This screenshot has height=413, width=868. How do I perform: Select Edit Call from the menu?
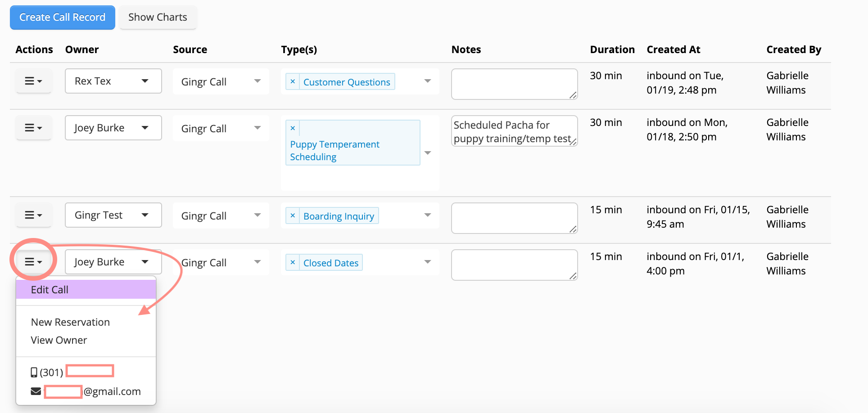coord(86,289)
